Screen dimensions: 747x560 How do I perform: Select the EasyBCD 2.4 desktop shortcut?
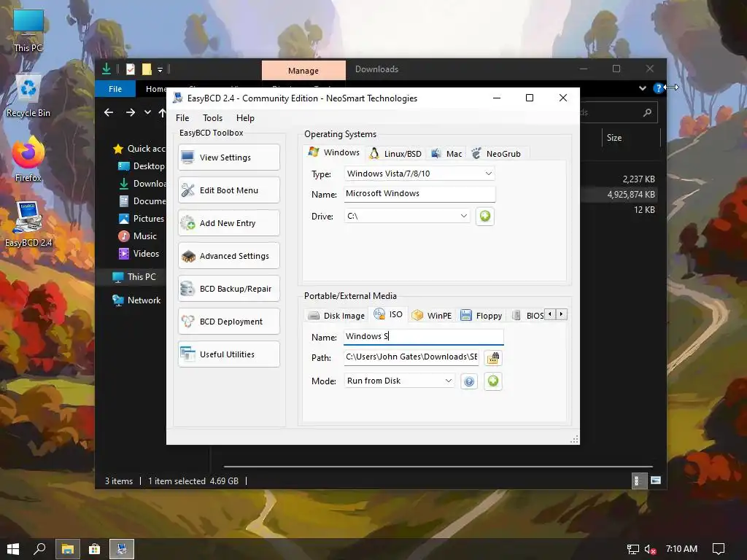(x=28, y=225)
